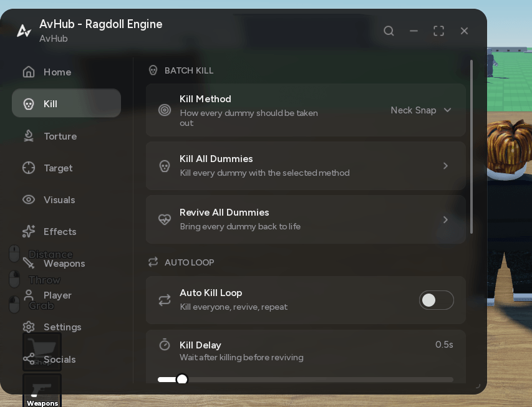The image size is (532, 407).
Task: Click the sword icon beside Weapons
Action: [x=29, y=263]
